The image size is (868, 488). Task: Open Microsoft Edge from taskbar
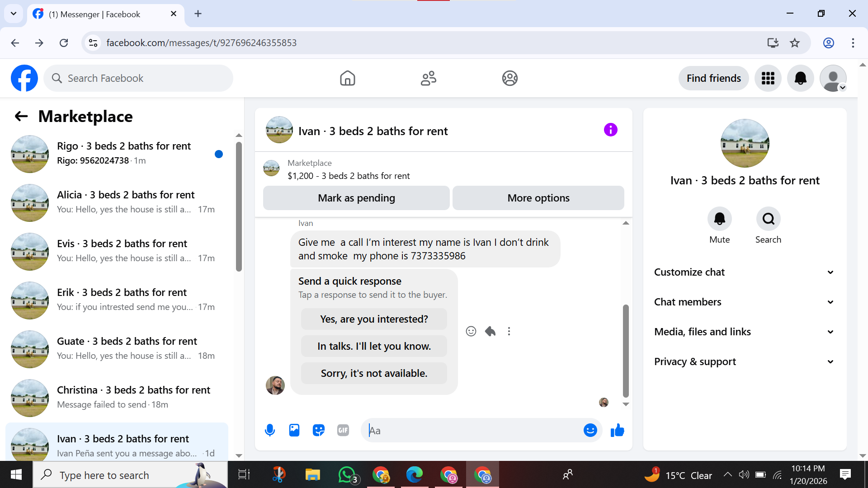pyautogui.click(x=414, y=475)
